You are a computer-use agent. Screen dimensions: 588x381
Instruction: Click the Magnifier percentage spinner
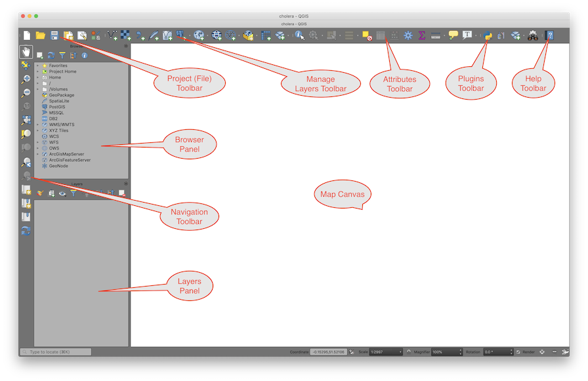point(446,352)
